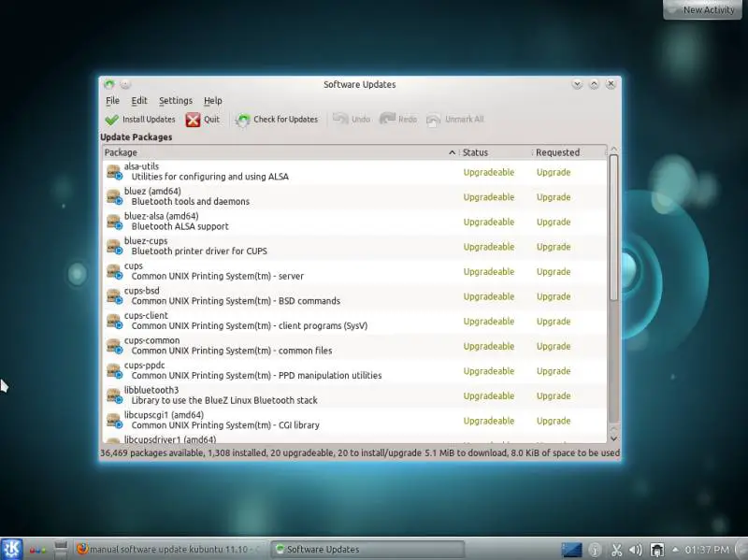Click Upgradeable status for cups-bsd

click(x=488, y=296)
